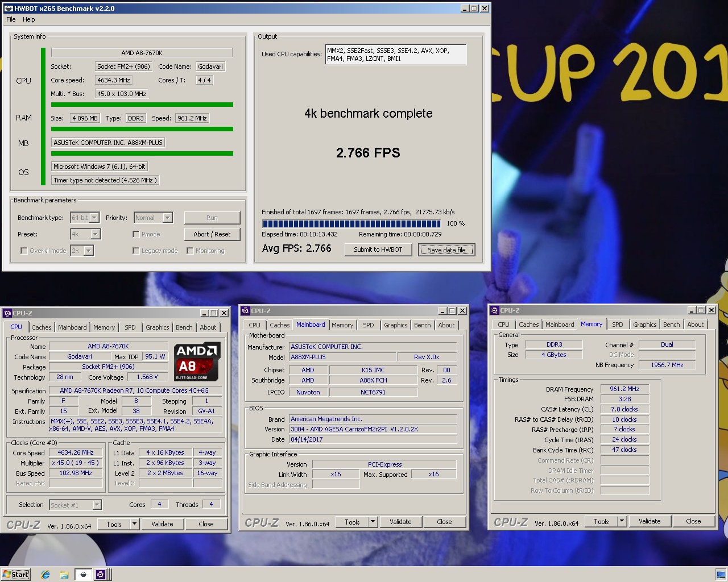
Task: Click the NB Frequency 1956.7 MHz value
Action: [667, 365]
